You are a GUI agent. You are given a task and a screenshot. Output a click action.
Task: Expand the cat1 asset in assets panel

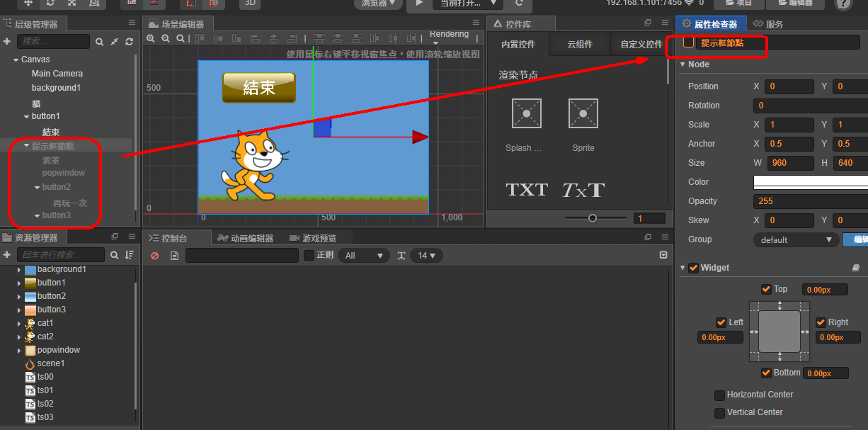(x=19, y=323)
